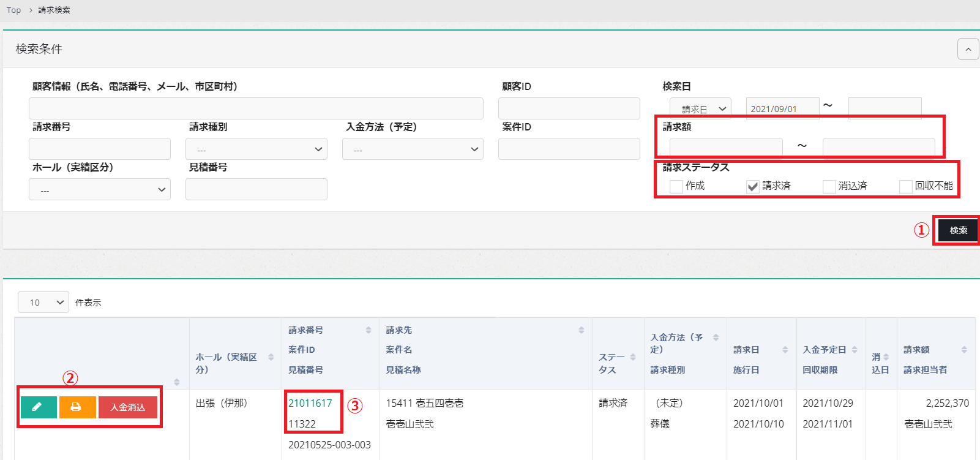Check the 回収不能 status checkbox
Viewport: 980px width, 460px height.
pos(906,186)
